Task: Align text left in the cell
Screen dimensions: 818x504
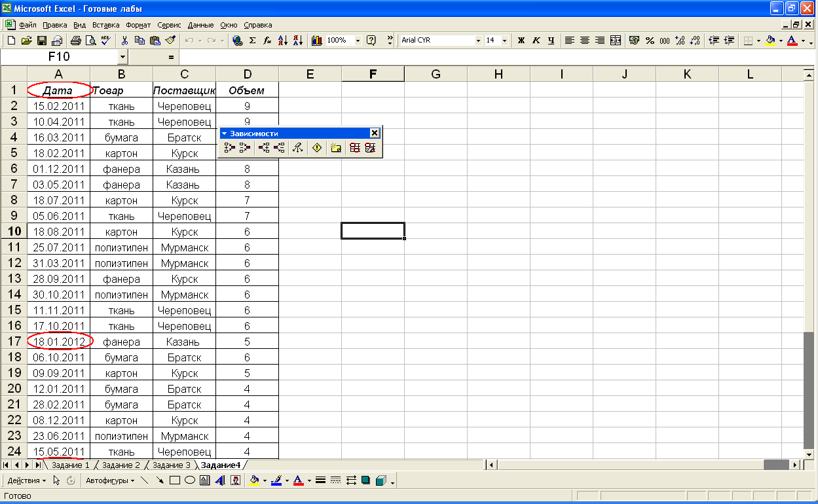Action: (570, 40)
